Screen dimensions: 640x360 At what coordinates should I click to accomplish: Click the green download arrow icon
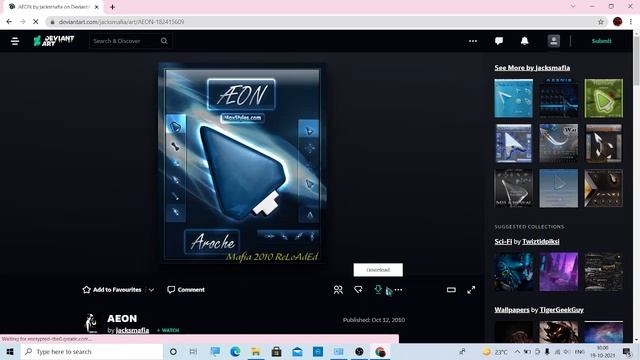coord(378,289)
